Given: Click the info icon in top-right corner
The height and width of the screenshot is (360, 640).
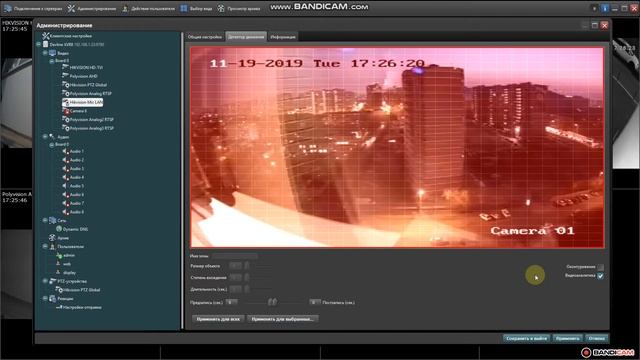Looking at the screenshot, I should click(x=604, y=8).
